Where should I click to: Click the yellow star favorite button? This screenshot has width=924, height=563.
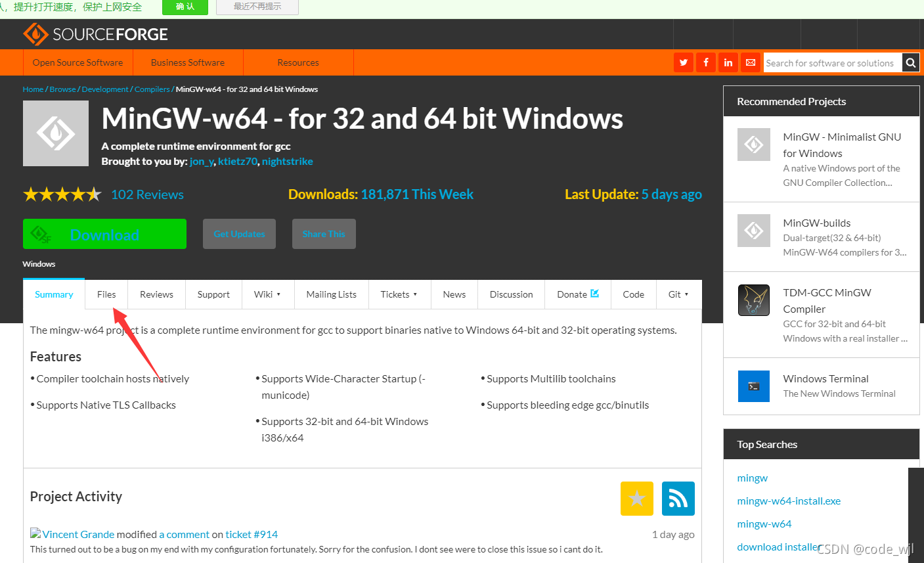point(637,499)
